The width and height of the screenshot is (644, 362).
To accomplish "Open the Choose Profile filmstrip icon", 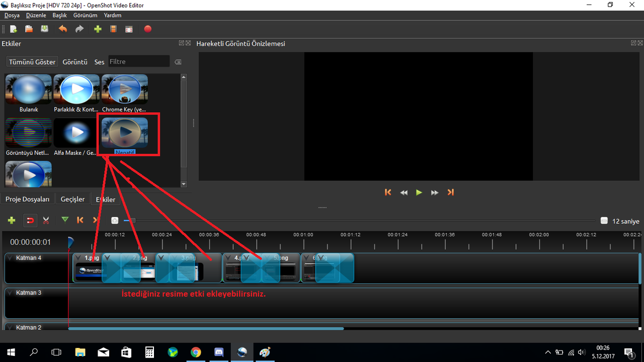I will 113,29.
